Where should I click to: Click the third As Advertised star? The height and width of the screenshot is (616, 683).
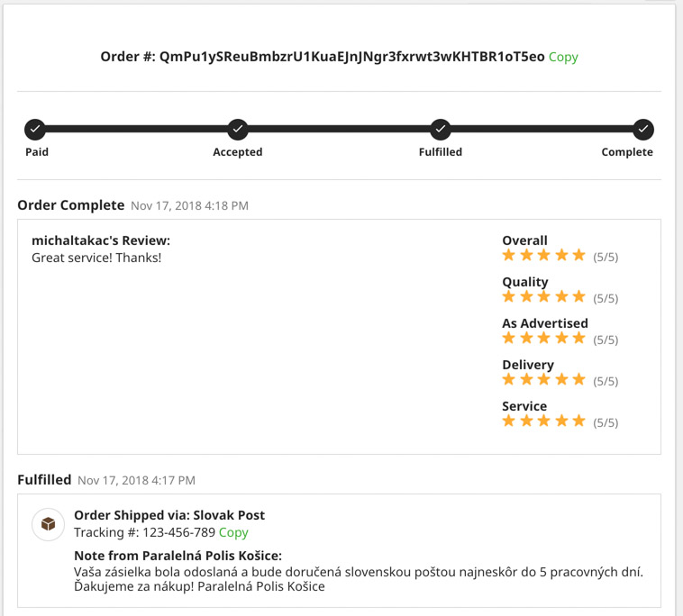click(544, 339)
